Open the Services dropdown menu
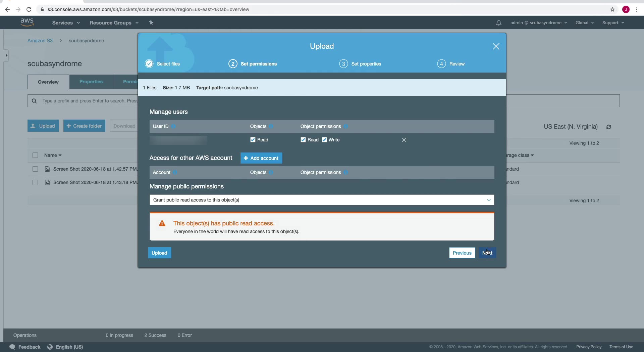Viewport: 644px width, 352px height. 66,23
